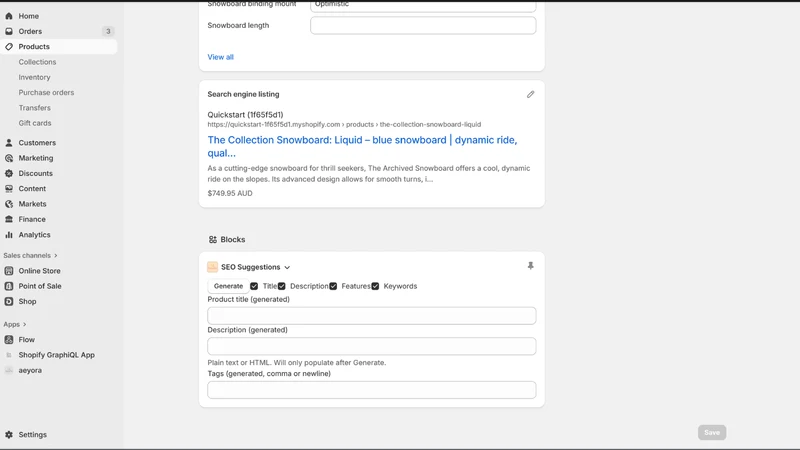This screenshot has width=800, height=450.
Task: Click the Quickstart (1f65f5d1) store name
Action: pyautogui.click(x=245, y=115)
